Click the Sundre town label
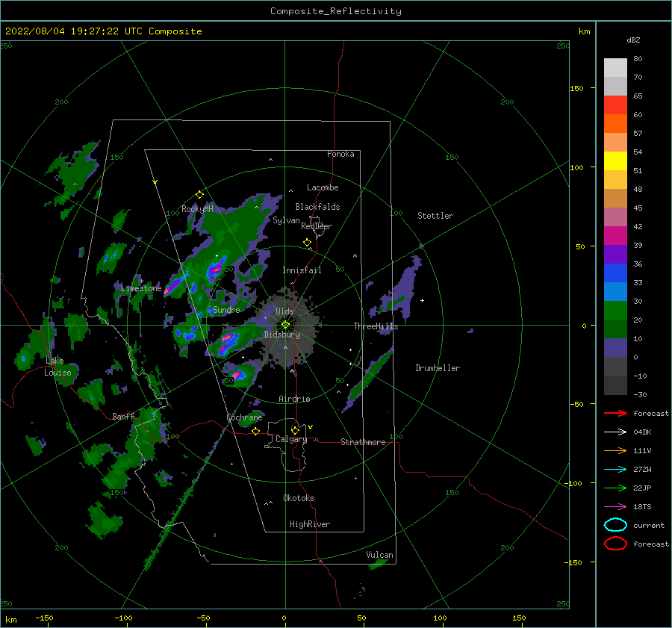Image resolution: width=672 pixels, height=628 pixels. 226,310
